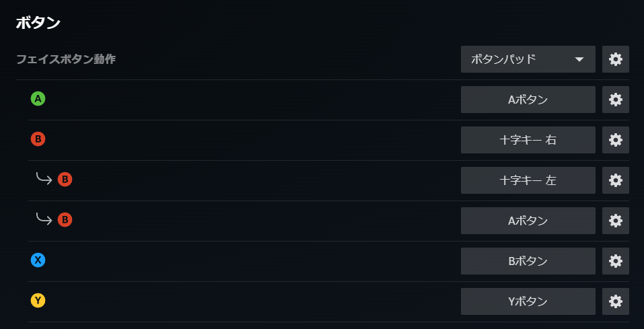This screenshot has width=644, height=329.
Task: Click gear icon beside 十字キー 左
Action: pyautogui.click(x=615, y=180)
